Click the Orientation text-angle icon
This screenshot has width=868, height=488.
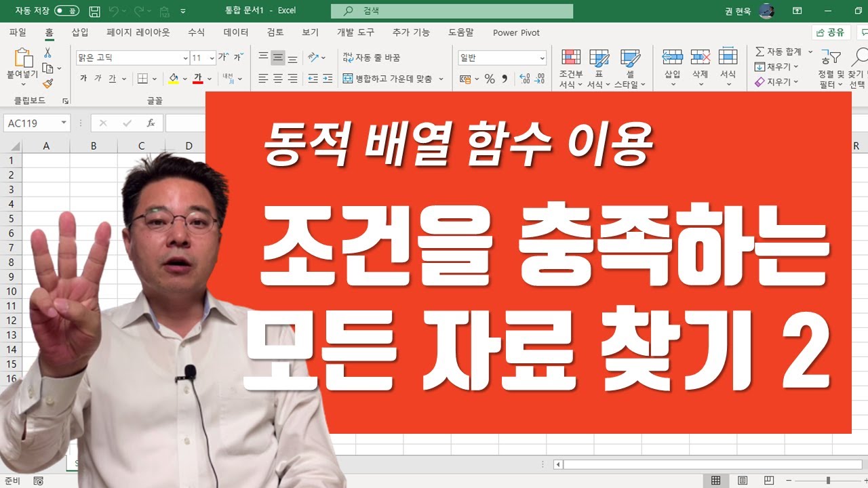click(x=313, y=58)
